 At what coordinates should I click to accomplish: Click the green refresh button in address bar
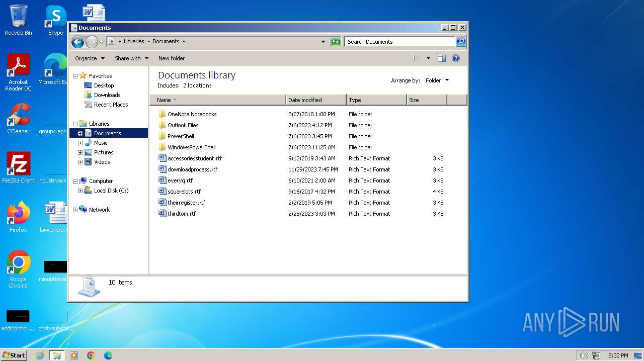point(336,42)
